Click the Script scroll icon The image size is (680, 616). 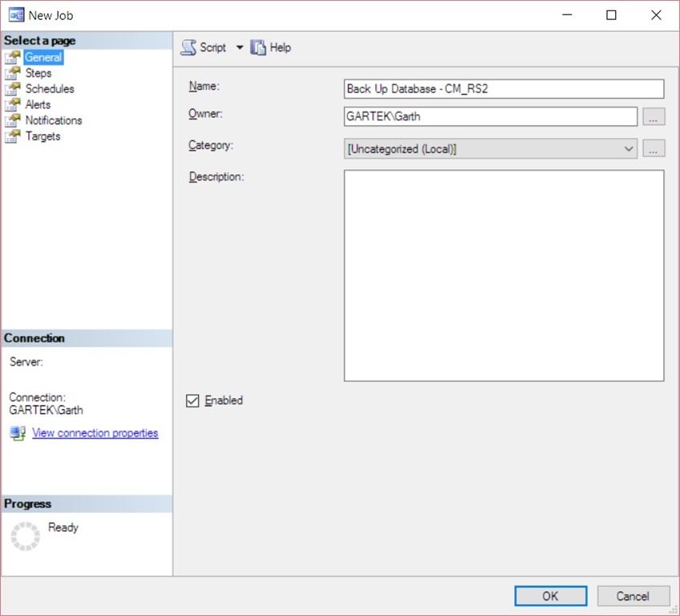click(x=188, y=47)
